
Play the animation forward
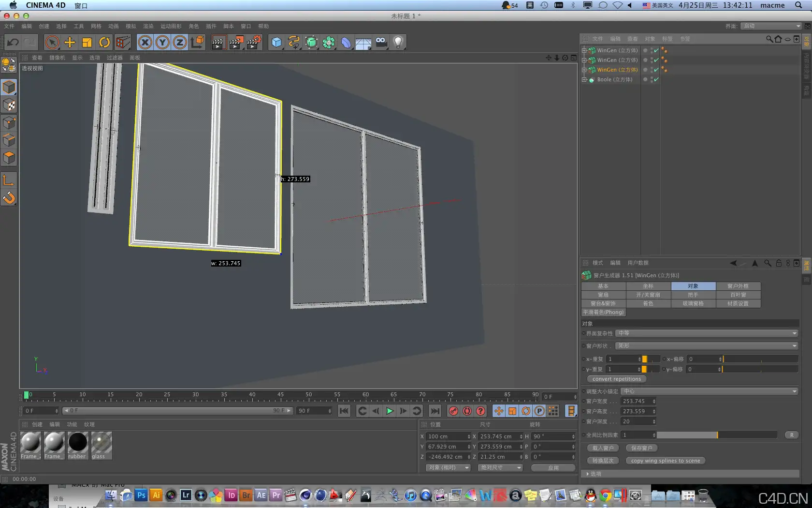pos(390,411)
